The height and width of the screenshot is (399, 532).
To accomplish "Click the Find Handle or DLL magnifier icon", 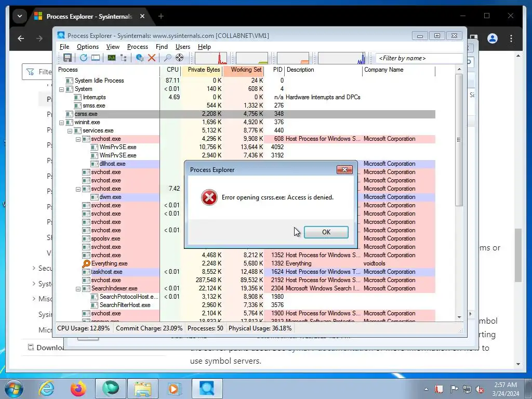I will click(168, 58).
